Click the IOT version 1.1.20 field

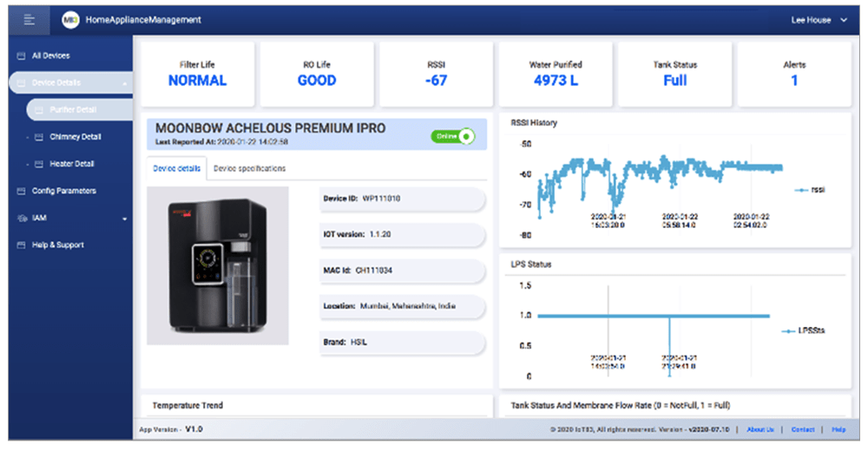click(403, 235)
